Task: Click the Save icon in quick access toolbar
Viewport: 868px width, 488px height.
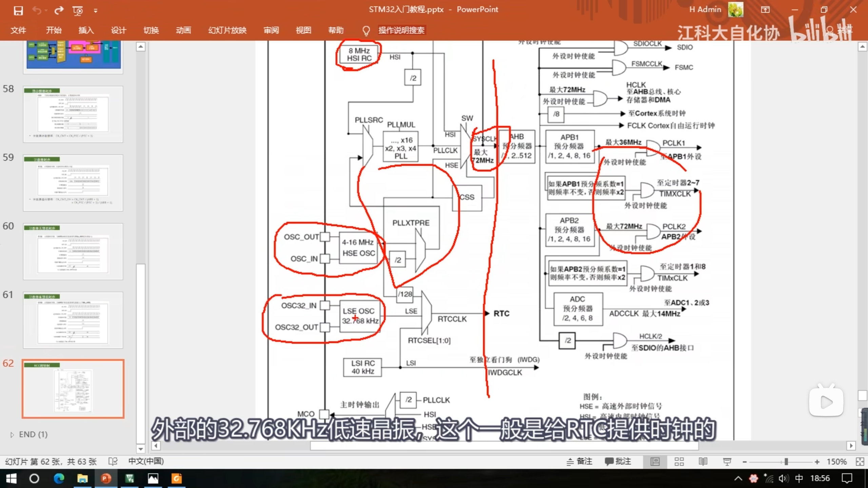Action: point(18,11)
